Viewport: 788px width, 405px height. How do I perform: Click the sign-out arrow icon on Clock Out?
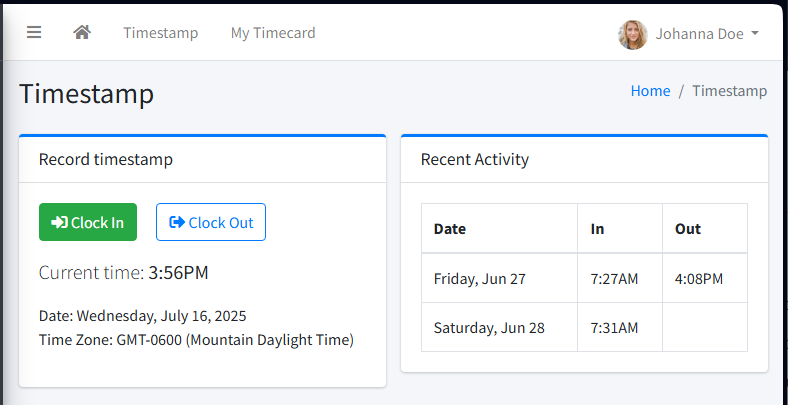tap(177, 223)
